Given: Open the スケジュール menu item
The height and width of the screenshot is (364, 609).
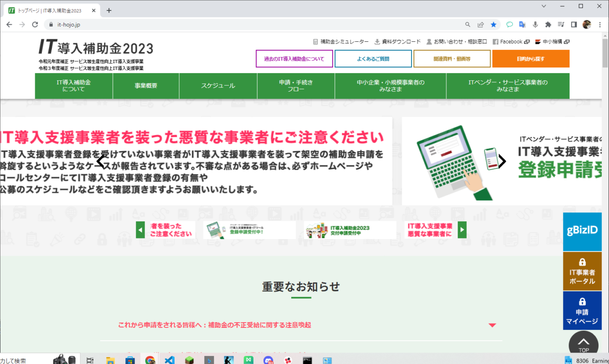Looking at the screenshot, I should [x=218, y=86].
